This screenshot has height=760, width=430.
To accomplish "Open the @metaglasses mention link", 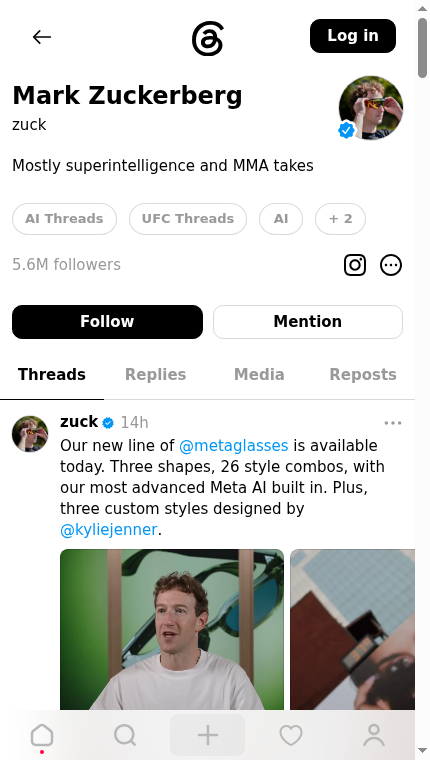I will tap(234, 445).
